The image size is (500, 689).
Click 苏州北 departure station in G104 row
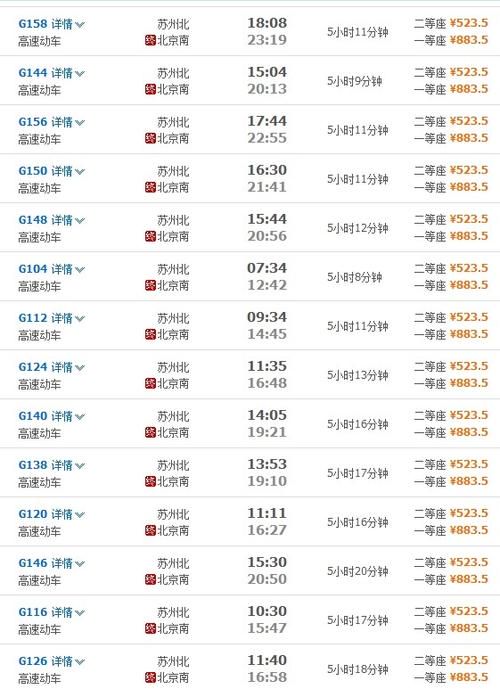point(173,269)
